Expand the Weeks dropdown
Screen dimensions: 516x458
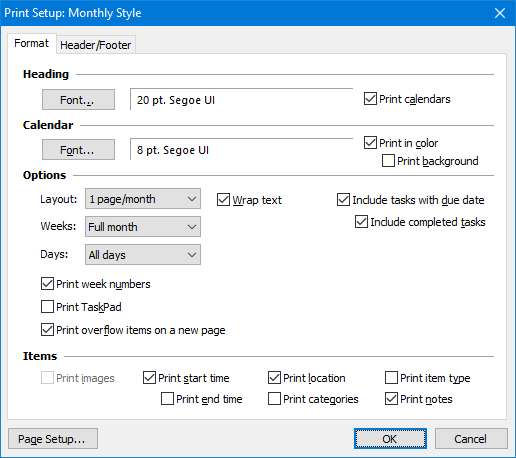point(143,227)
